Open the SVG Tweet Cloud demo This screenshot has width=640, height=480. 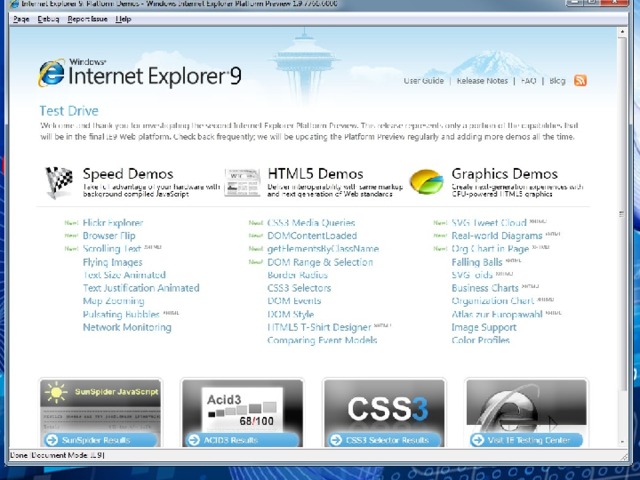coord(489,223)
